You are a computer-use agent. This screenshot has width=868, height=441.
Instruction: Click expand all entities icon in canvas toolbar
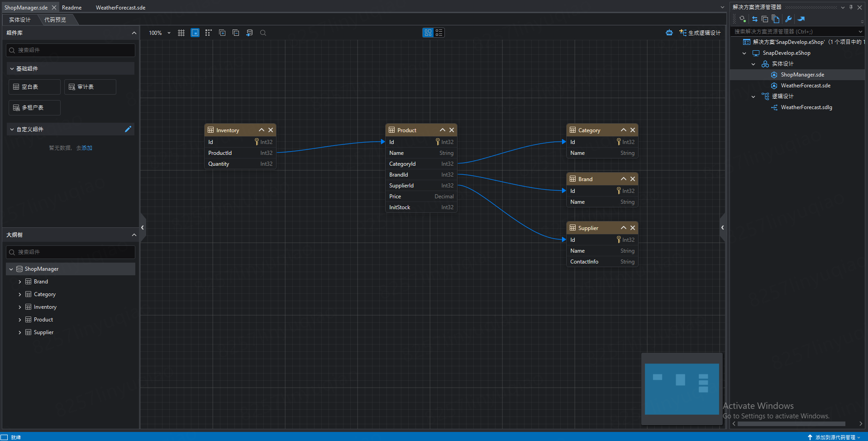[222, 33]
